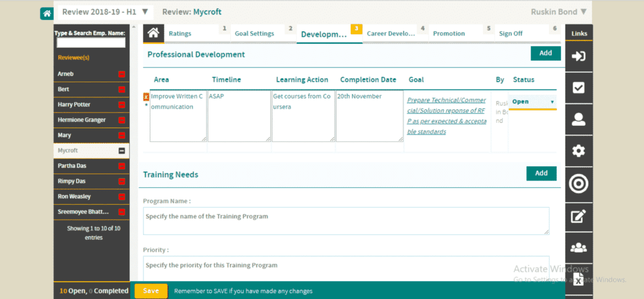Click the green home icon at top left
The width and height of the screenshot is (644, 299).
click(x=47, y=14)
